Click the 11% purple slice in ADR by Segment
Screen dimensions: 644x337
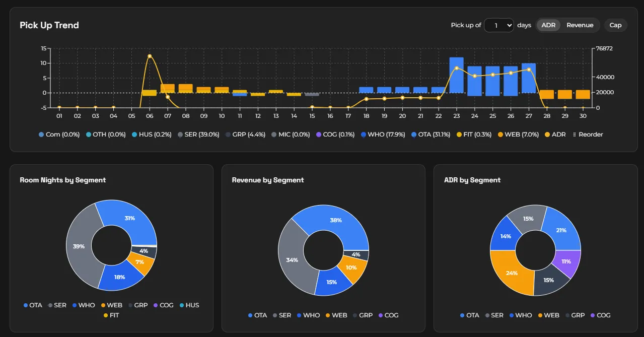[x=565, y=261]
